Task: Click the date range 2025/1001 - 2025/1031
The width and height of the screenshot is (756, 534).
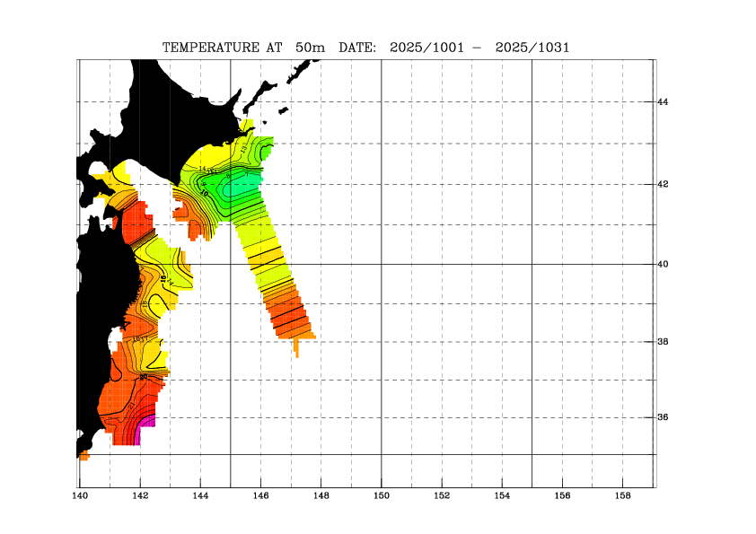Action: [x=479, y=47]
